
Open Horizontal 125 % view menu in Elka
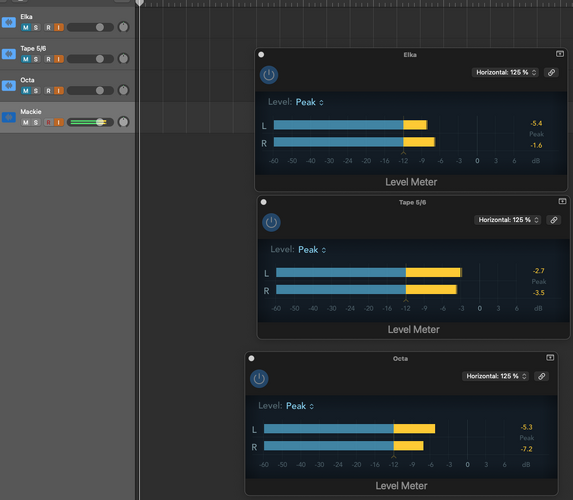(504, 72)
